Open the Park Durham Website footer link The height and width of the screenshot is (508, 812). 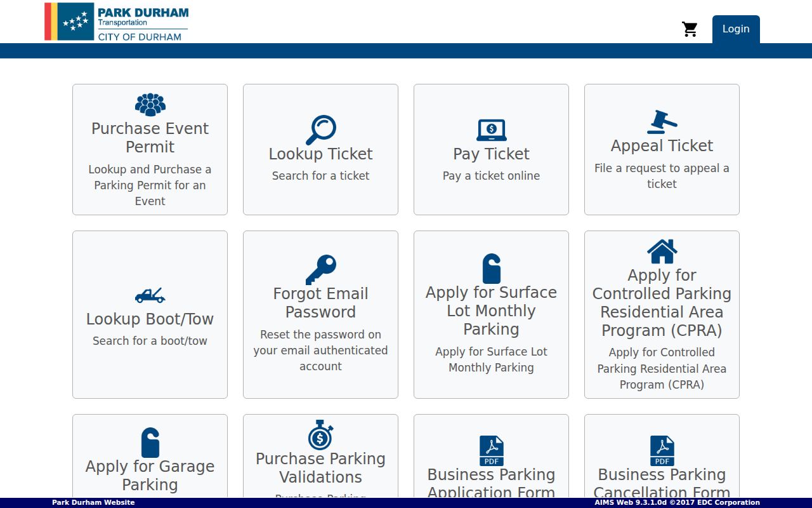93,502
